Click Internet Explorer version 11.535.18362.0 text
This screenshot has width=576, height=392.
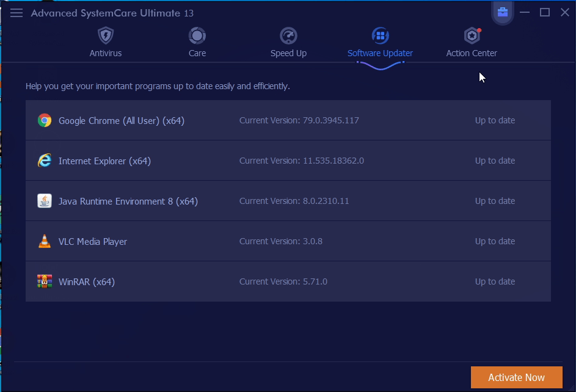point(333,161)
